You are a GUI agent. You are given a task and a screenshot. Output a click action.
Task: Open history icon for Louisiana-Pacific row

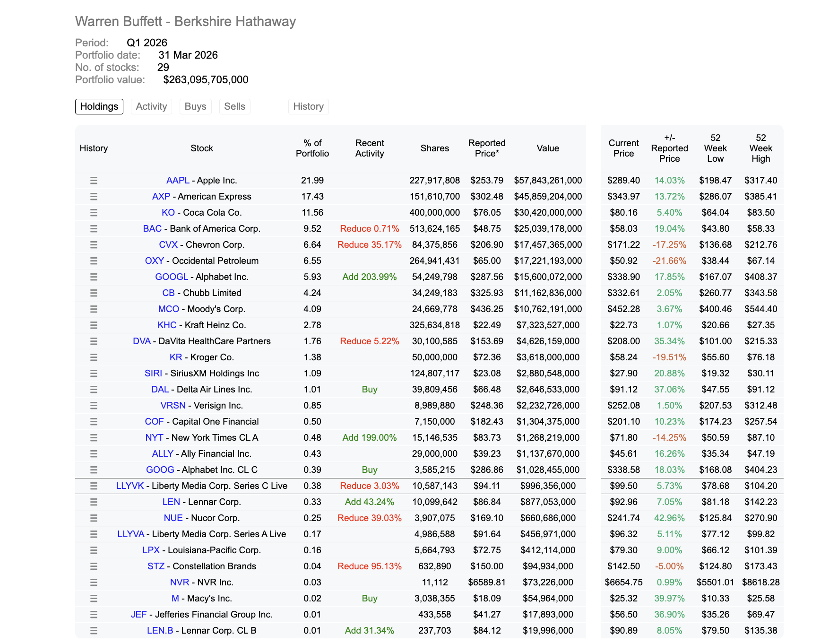(x=94, y=550)
